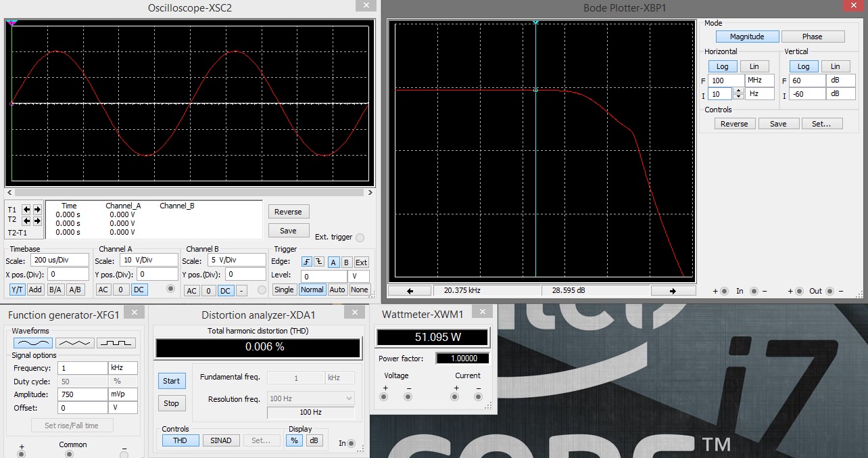
Task: Select the triangle waveform button
Action: tap(74, 344)
